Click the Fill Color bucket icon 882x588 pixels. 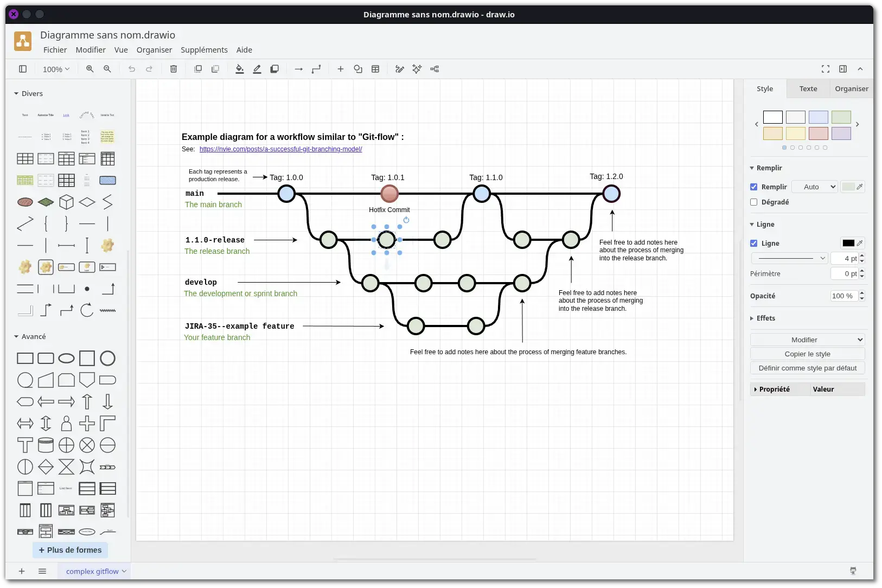point(240,69)
